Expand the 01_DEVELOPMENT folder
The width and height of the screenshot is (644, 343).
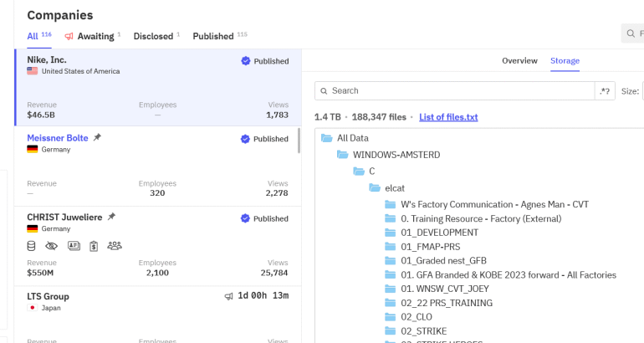(x=390, y=233)
